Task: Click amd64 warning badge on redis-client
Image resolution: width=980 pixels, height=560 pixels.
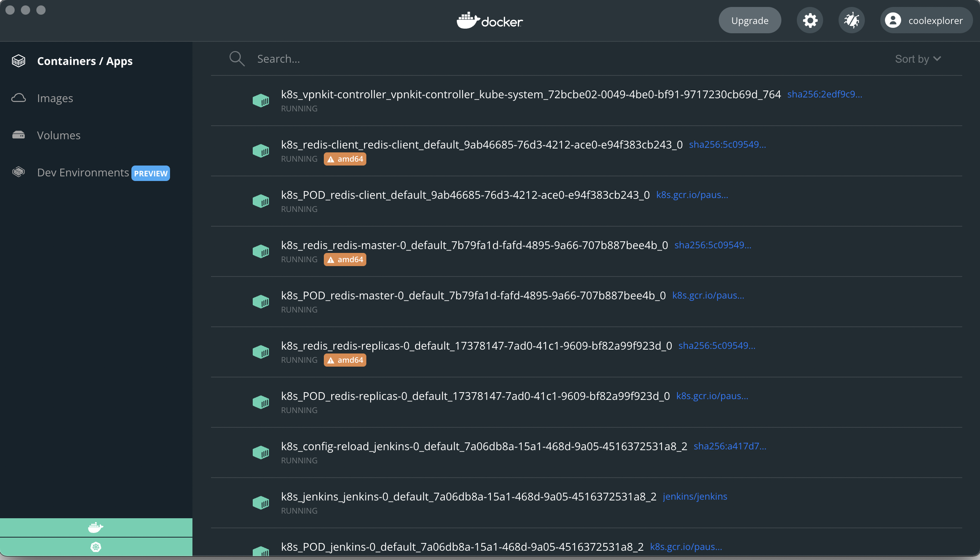Action: pyautogui.click(x=345, y=159)
